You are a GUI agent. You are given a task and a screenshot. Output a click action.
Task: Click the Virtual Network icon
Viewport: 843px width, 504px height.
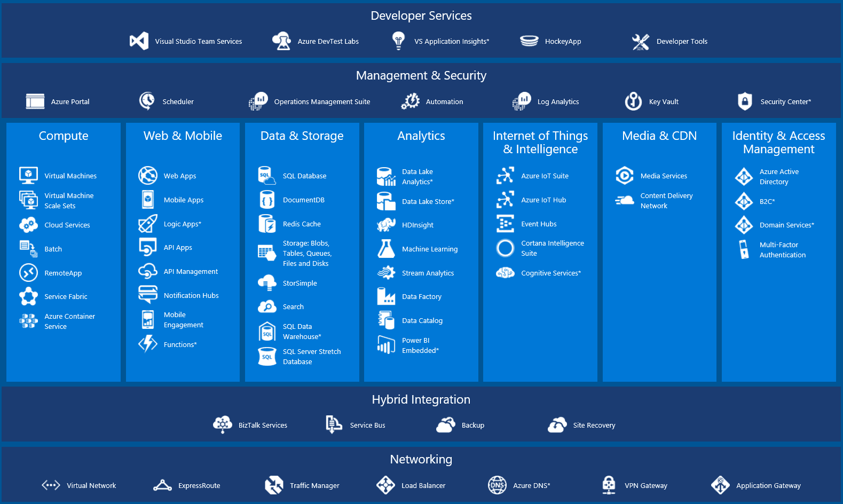51,485
